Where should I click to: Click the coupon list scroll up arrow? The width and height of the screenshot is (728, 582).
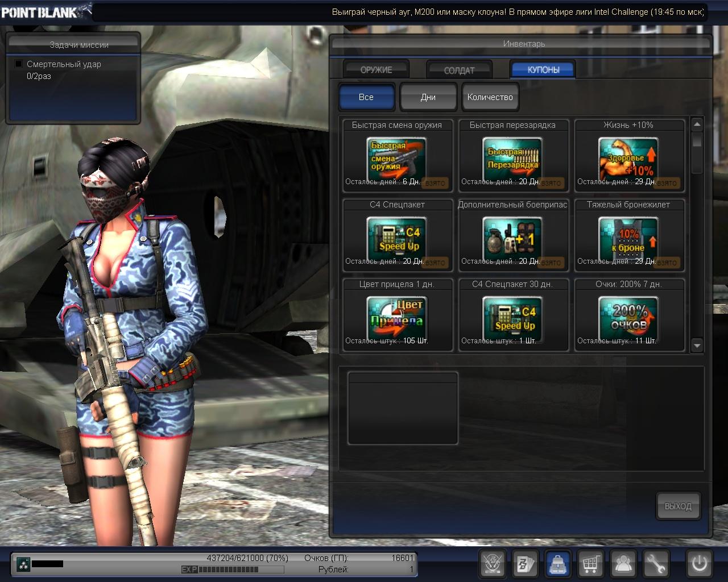(697, 124)
